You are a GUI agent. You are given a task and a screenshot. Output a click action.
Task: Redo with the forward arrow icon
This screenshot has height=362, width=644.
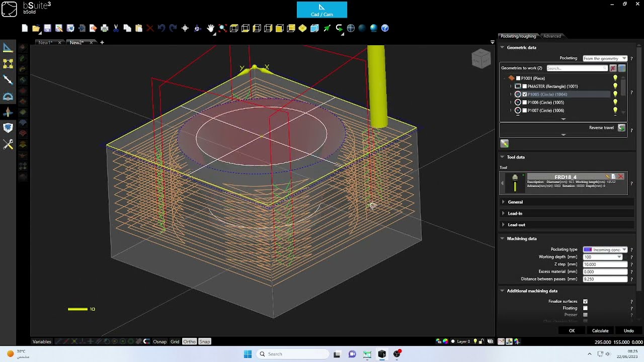click(173, 28)
